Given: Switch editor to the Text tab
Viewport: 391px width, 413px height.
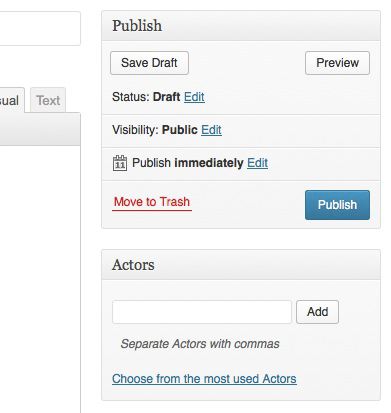Looking at the screenshot, I should (48, 100).
